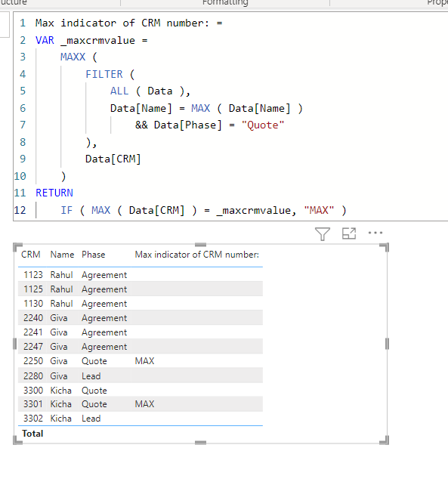The height and width of the screenshot is (482, 448).
Task: Select cell with CRM 1125
Action: [33, 289]
